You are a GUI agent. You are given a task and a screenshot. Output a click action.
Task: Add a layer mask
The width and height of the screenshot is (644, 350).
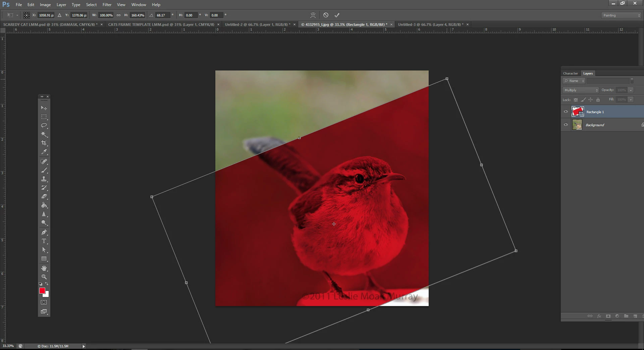tap(608, 316)
